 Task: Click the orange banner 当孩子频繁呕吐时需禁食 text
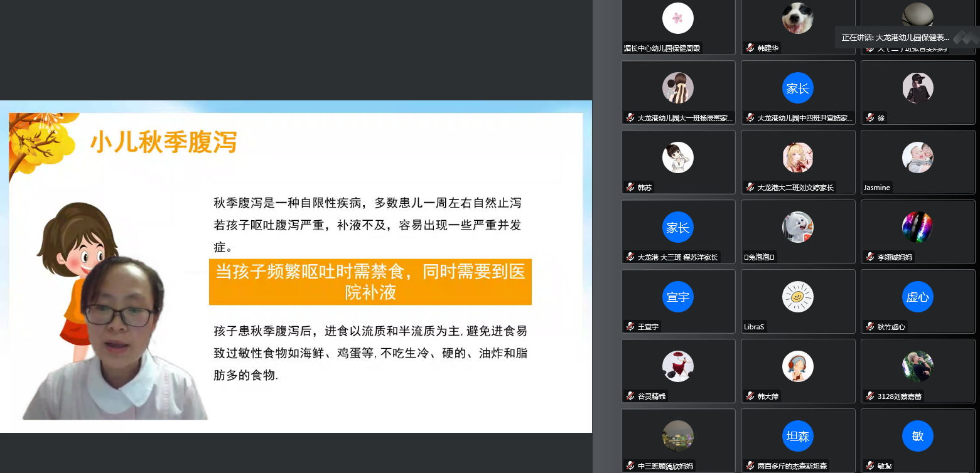point(370,282)
